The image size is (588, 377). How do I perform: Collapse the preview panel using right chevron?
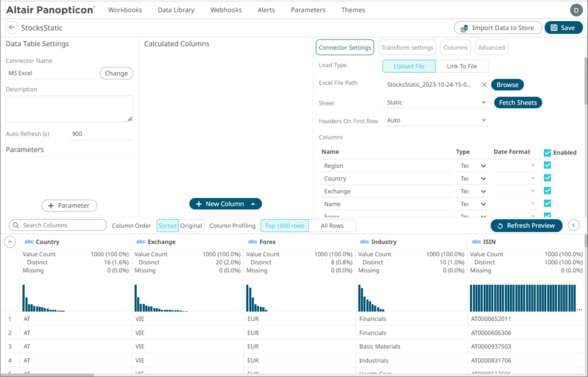574,225
